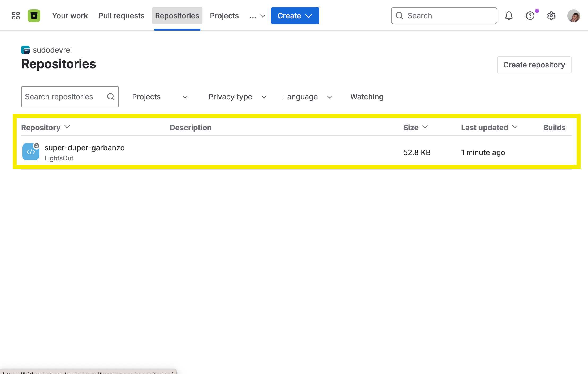The image size is (588, 374).
Task: Expand the Privacy type dropdown
Action: tap(237, 97)
